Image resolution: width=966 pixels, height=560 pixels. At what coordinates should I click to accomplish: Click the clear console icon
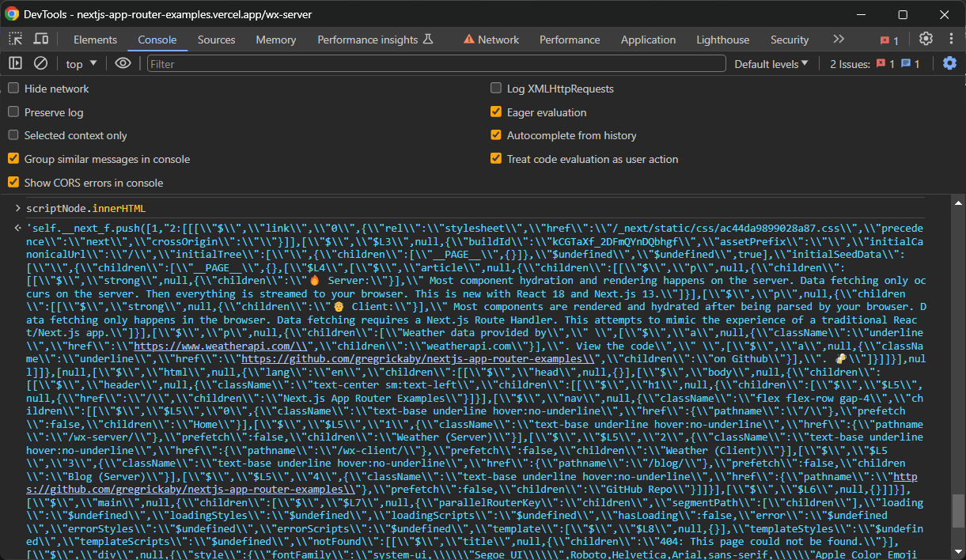pyautogui.click(x=41, y=63)
